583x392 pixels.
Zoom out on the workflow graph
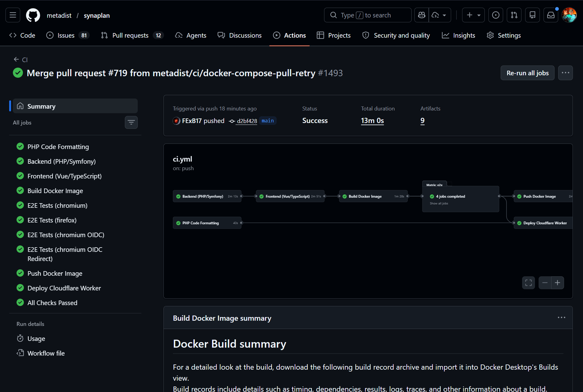click(545, 283)
